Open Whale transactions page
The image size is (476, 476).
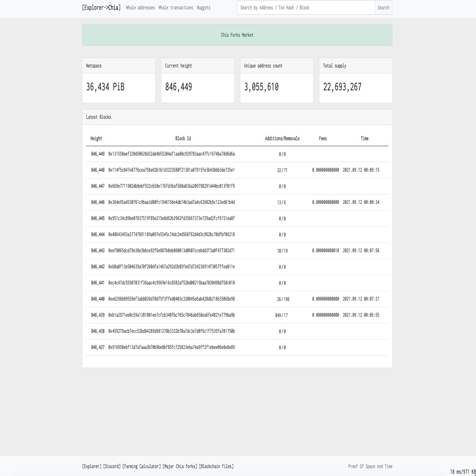click(x=176, y=8)
